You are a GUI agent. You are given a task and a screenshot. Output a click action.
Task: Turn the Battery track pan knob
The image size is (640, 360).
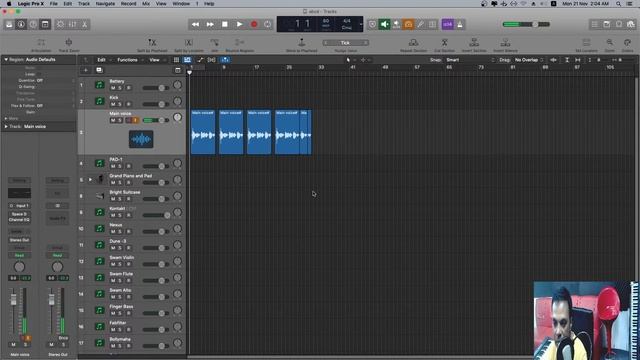pos(177,85)
